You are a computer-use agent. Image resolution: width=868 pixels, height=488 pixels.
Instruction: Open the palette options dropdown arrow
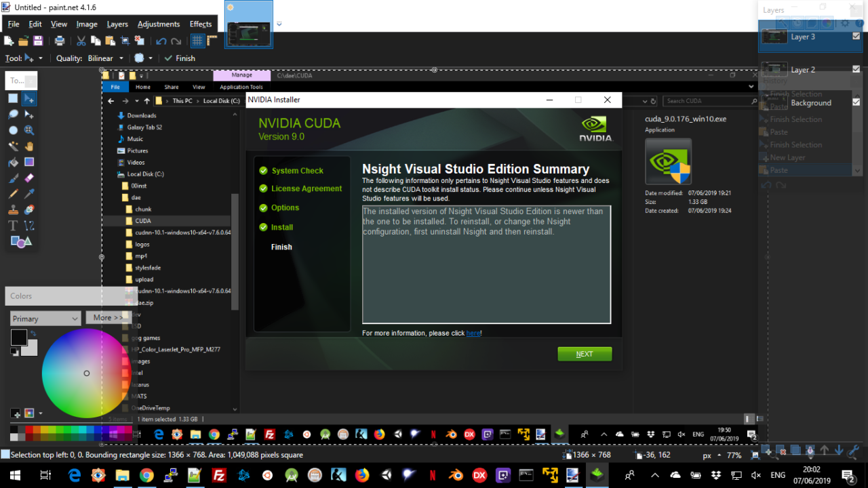click(41, 413)
